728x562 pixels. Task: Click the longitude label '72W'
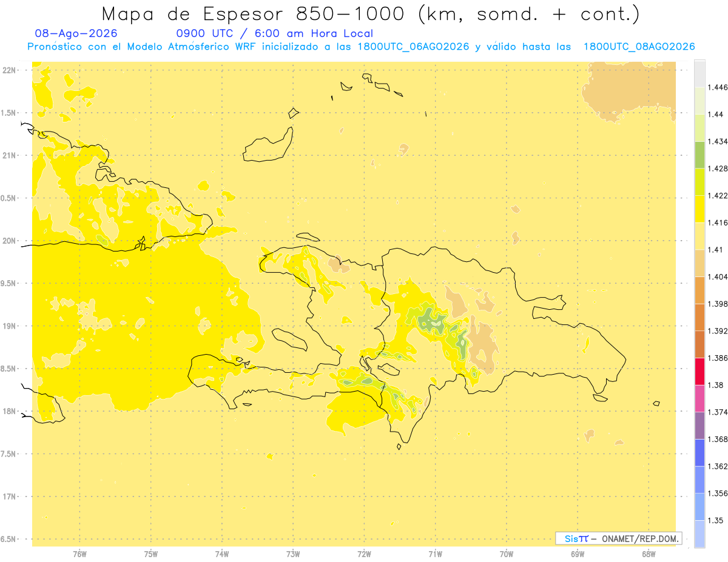(x=364, y=554)
